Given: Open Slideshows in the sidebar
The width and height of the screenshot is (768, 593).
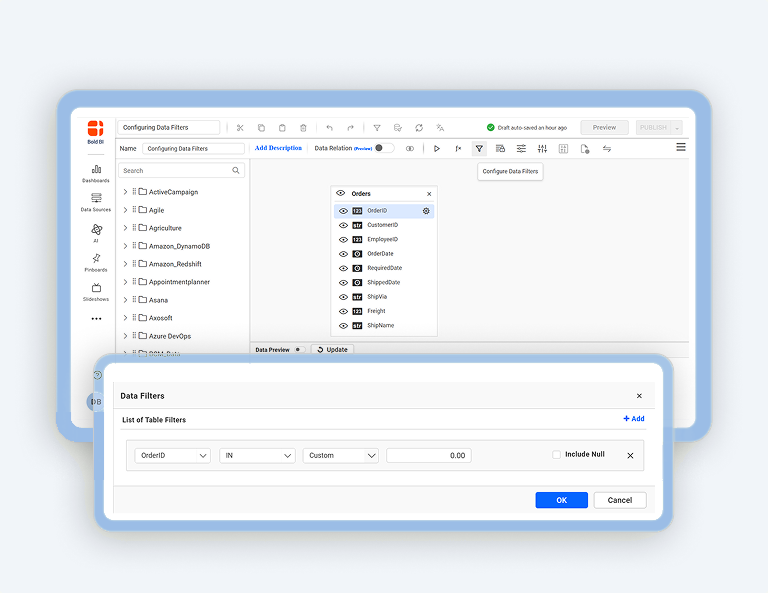Looking at the screenshot, I should click(x=96, y=292).
